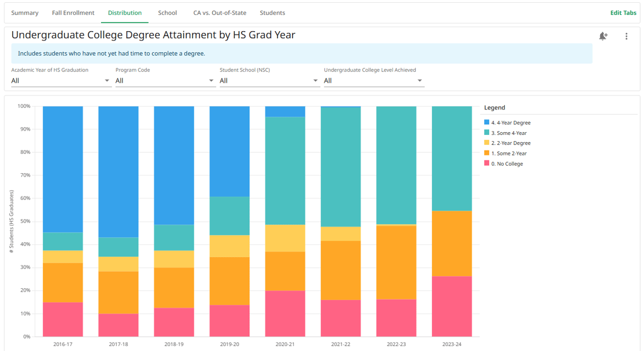Open the Program Code dropdown
Image resolution: width=644 pixels, height=351 pixels.
tap(165, 81)
